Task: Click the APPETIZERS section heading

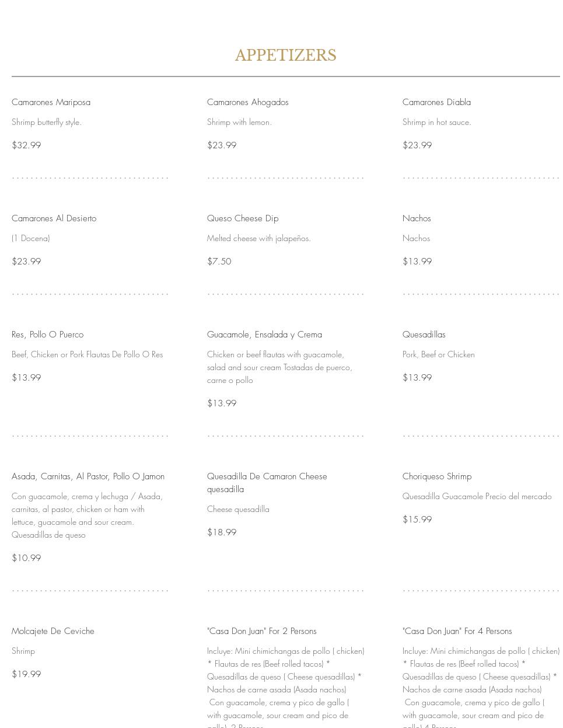Action: (285, 55)
